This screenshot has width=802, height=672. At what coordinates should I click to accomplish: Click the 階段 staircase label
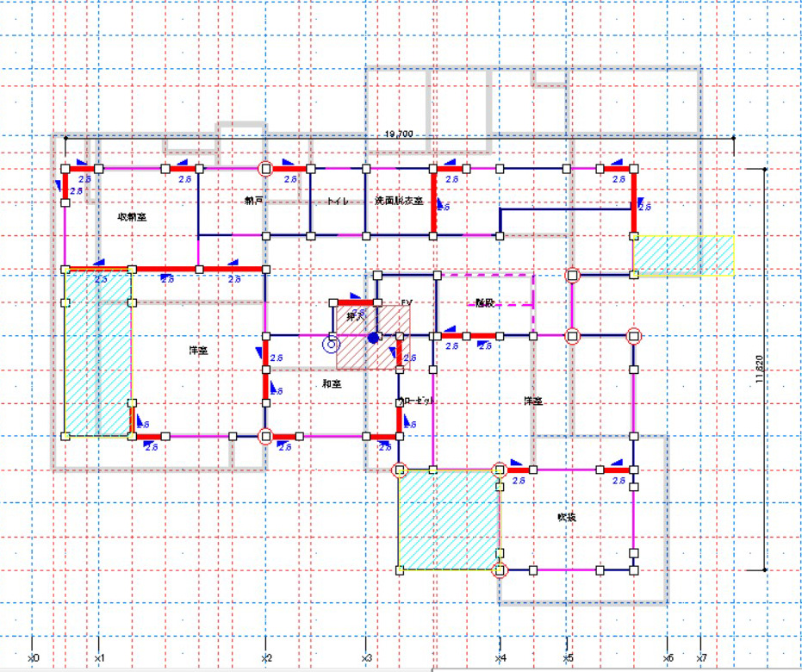487,303
